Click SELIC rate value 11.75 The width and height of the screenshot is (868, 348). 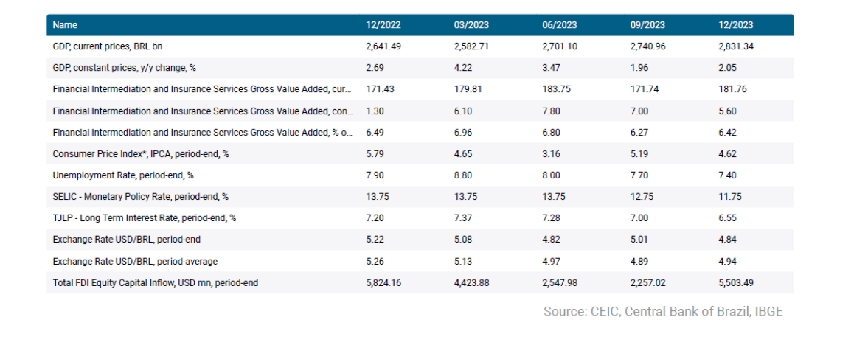730,197
